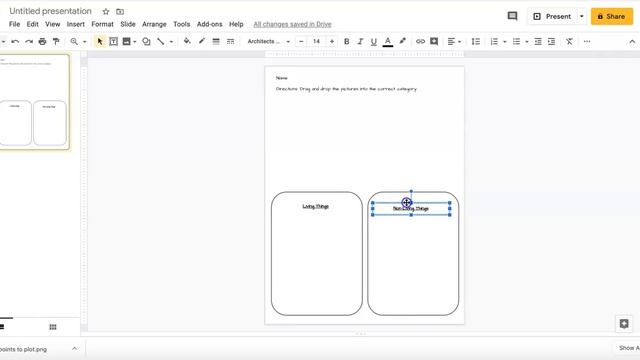
Task: Open the Present options dropdown arrow
Action: click(x=582, y=16)
